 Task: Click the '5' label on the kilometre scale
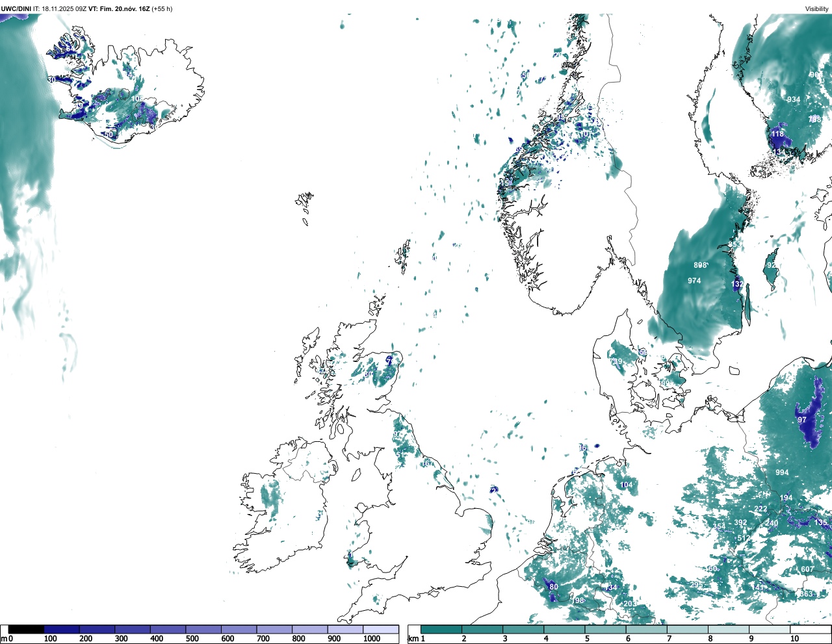[588, 639]
